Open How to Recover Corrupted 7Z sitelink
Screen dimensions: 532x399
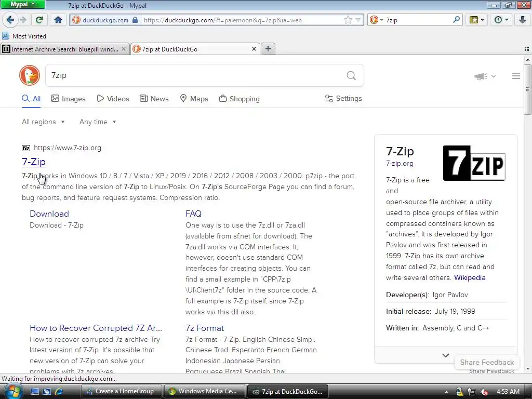click(96, 328)
